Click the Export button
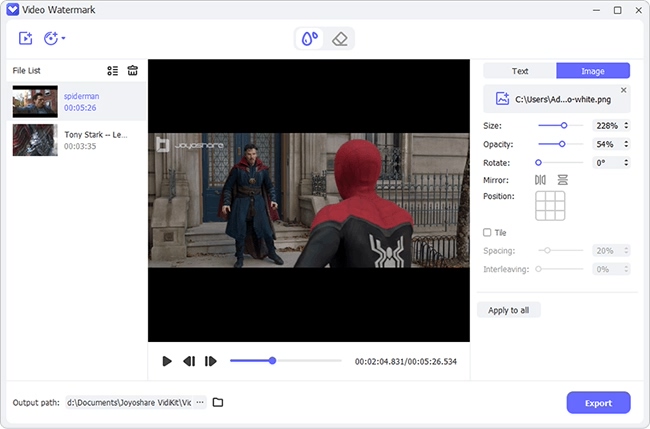This screenshot has height=429, width=650. [x=598, y=403]
